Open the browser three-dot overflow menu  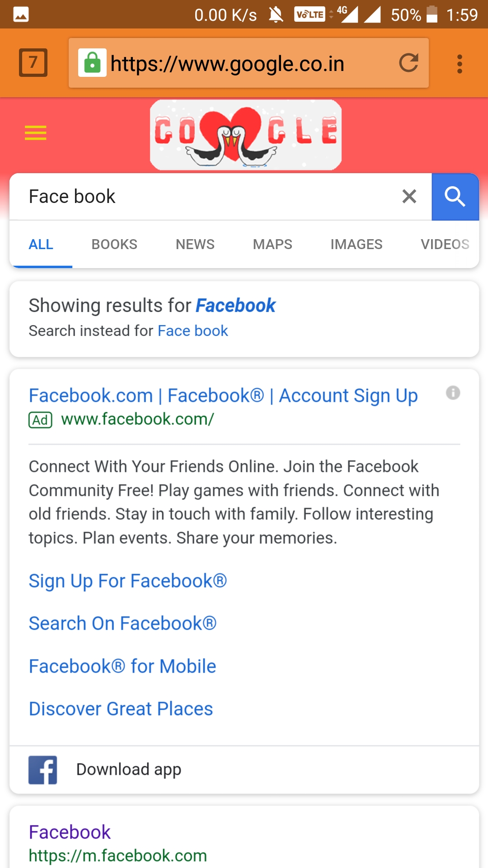(x=460, y=64)
